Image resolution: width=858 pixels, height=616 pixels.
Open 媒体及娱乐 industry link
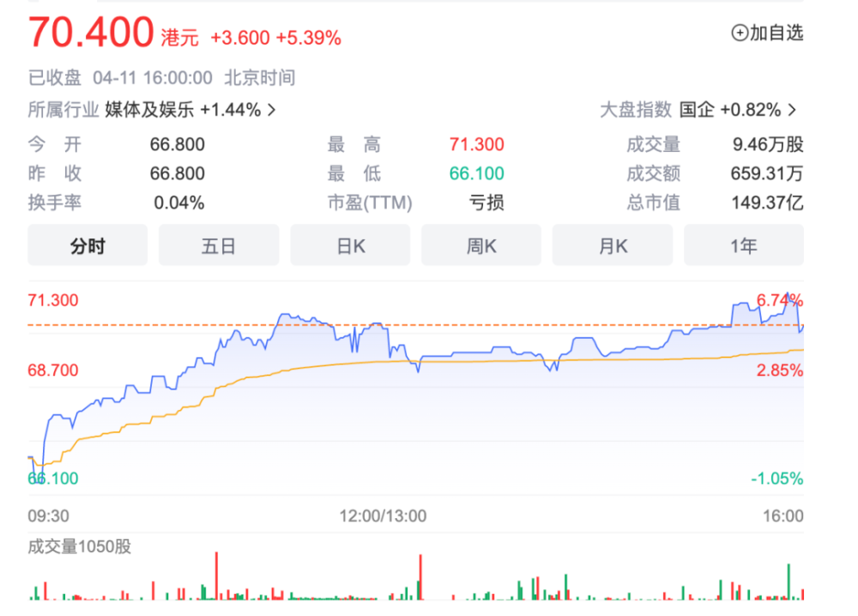coord(149,110)
